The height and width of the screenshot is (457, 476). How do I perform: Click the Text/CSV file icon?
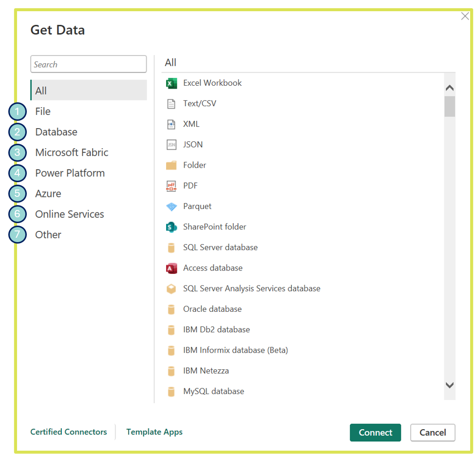(171, 104)
